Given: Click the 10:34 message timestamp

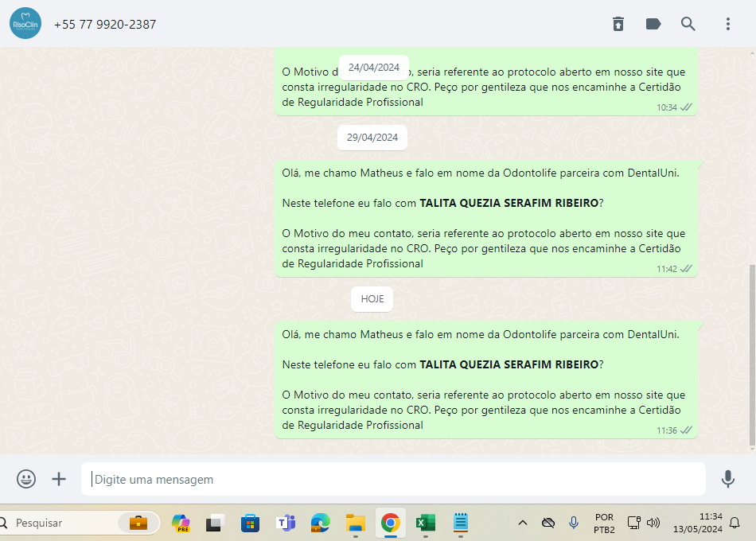Looking at the screenshot, I should [x=666, y=107].
